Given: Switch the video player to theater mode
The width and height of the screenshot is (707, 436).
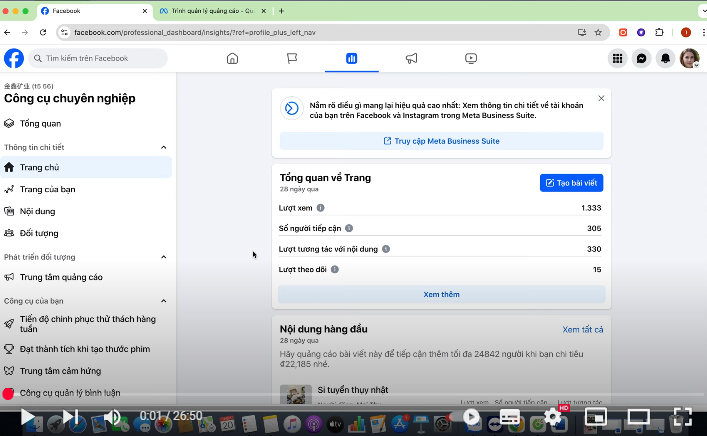Looking at the screenshot, I should (x=638, y=417).
